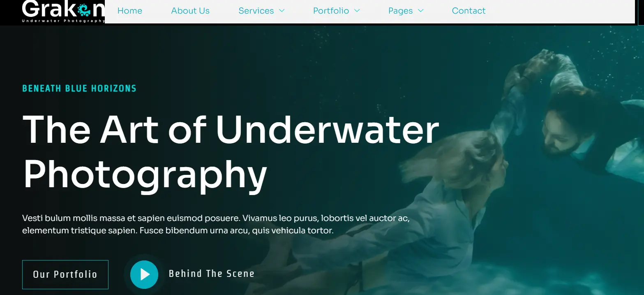
Task: Expand the Pages dropdown chevron
Action: pos(420,11)
